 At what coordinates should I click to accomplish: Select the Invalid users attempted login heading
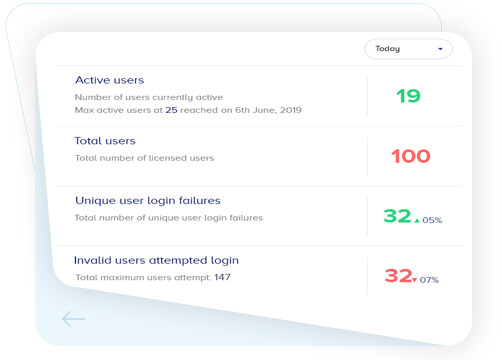(156, 260)
